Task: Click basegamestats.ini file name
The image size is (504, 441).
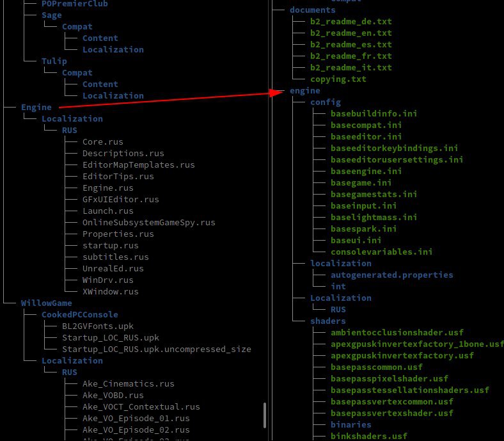Action: [x=374, y=195]
